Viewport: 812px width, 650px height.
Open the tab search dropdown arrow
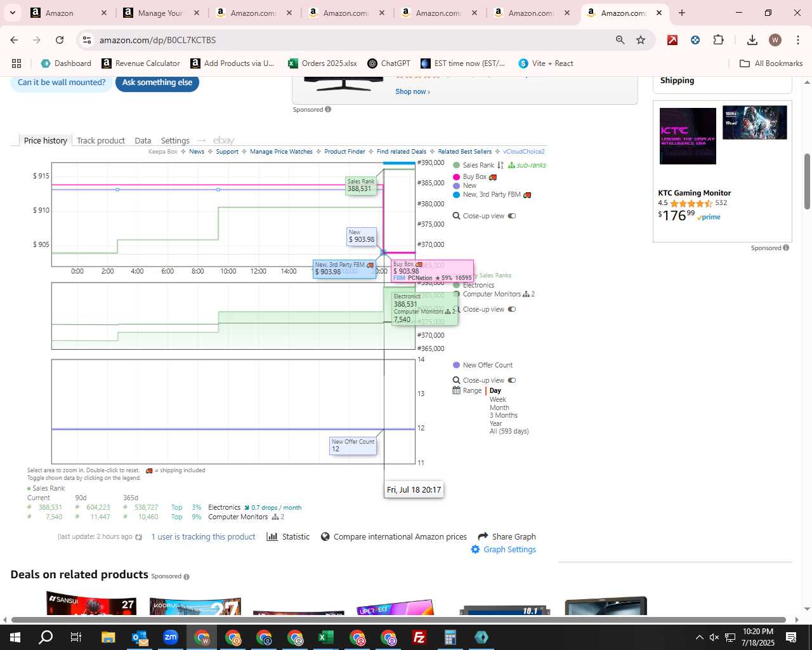(x=13, y=13)
